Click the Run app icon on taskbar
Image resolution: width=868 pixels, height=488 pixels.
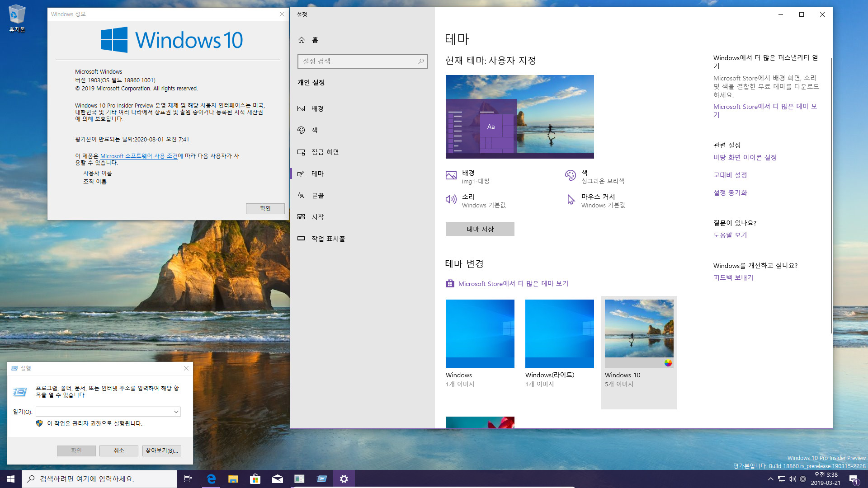pyautogui.click(x=321, y=479)
